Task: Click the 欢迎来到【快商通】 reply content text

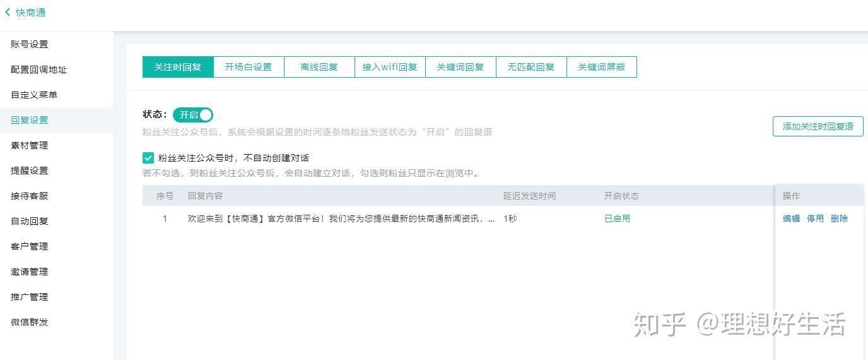Action: 341,219
